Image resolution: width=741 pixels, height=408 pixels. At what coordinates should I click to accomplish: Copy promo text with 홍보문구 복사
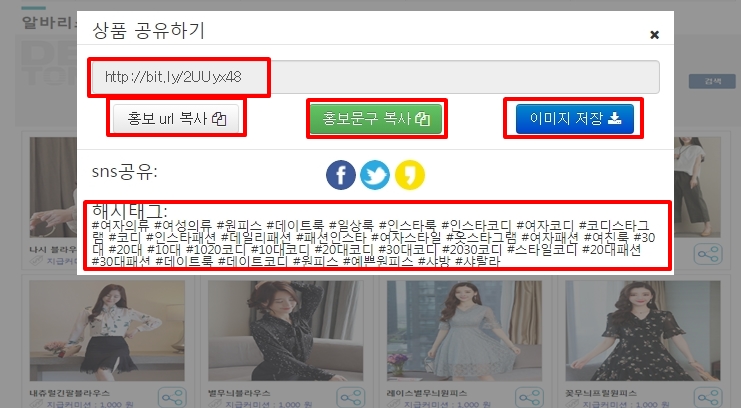point(376,118)
